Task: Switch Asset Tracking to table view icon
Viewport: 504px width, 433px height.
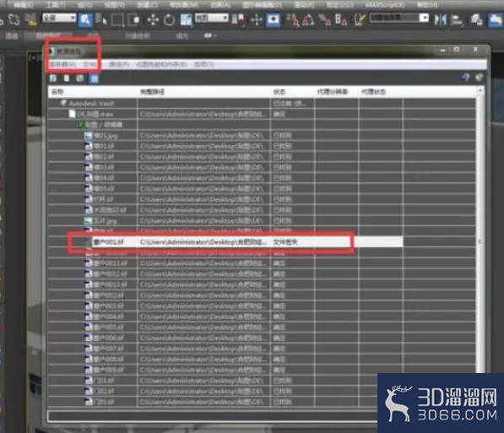Action: coord(94,78)
